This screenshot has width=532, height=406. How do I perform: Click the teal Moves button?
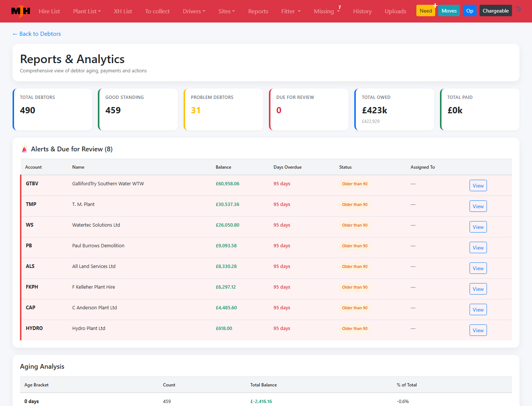[x=449, y=11]
